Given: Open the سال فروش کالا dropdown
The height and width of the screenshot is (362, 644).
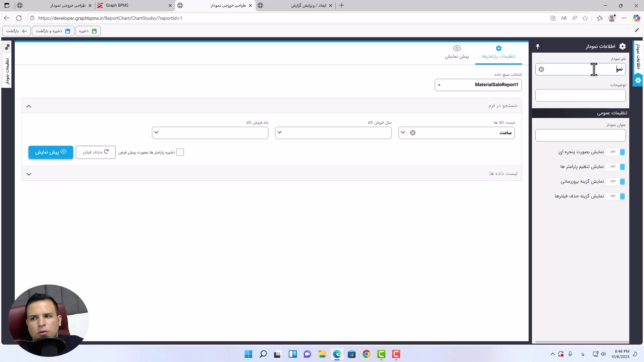Looking at the screenshot, I should click(333, 133).
